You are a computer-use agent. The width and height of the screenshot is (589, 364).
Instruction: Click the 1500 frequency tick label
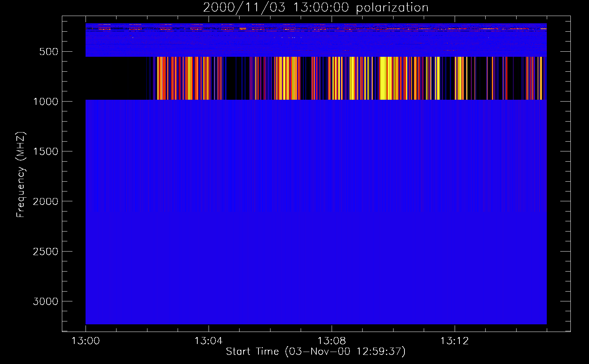click(46, 151)
